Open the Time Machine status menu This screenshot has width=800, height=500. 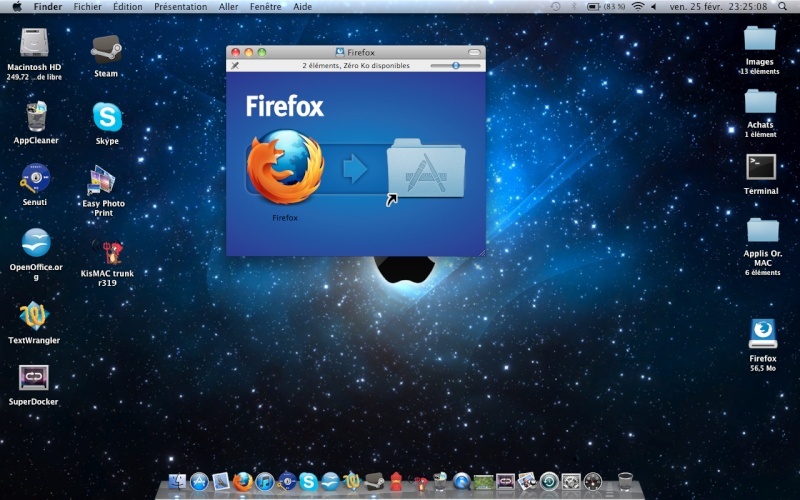click(x=556, y=7)
